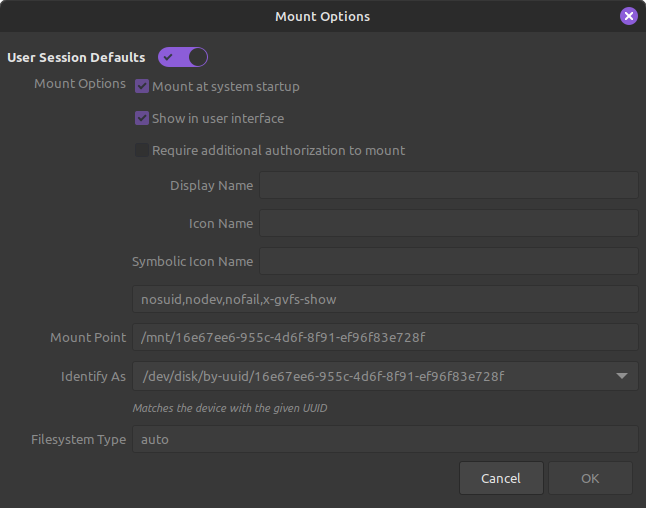Screen dimensions: 646x508
Task: Click the Filesystem Type field showing auto
Action: click(x=385, y=439)
